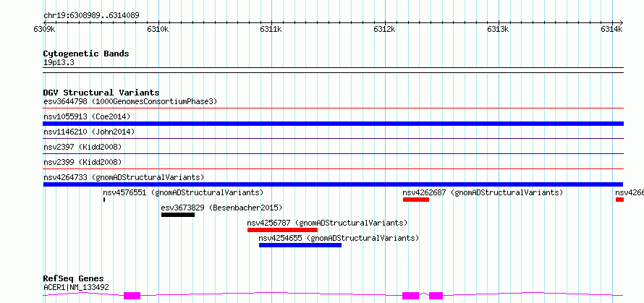Image resolution: width=644 pixels, height=303 pixels.
Task: Select variant label nsv2399 (Kidd2008)
Action: [x=82, y=162]
